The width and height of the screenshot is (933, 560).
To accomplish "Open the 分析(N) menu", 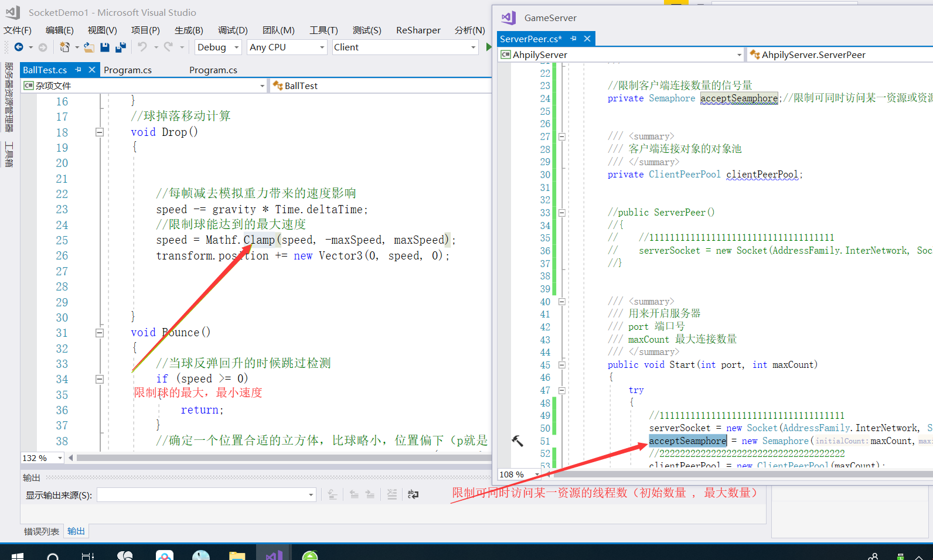I will (470, 30).
